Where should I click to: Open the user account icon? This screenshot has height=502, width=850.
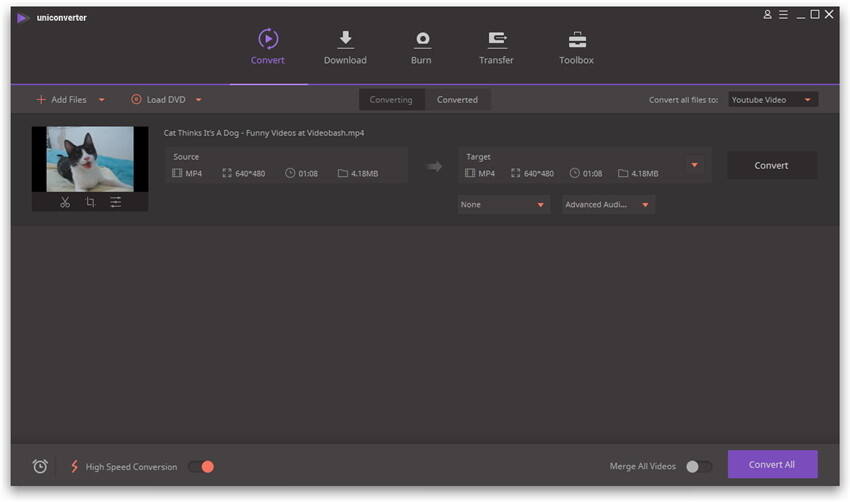pyautogui.click(x=768, y=15)
